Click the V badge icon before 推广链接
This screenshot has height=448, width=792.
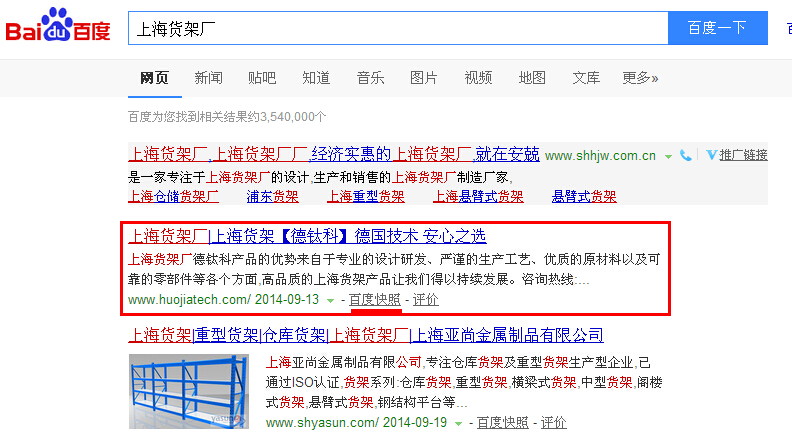[x=711, y=155]
